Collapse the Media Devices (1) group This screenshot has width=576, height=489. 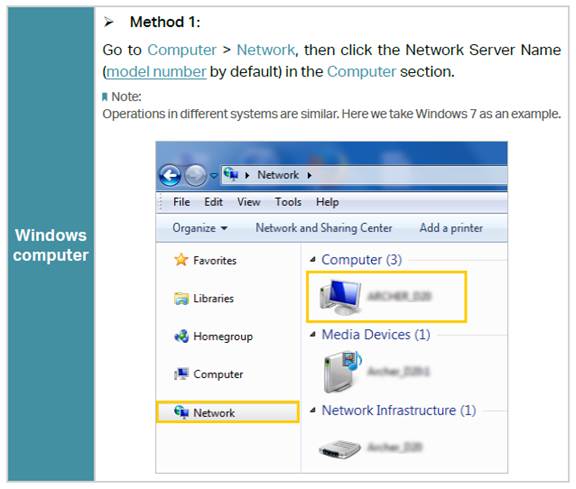pos(313,335)
